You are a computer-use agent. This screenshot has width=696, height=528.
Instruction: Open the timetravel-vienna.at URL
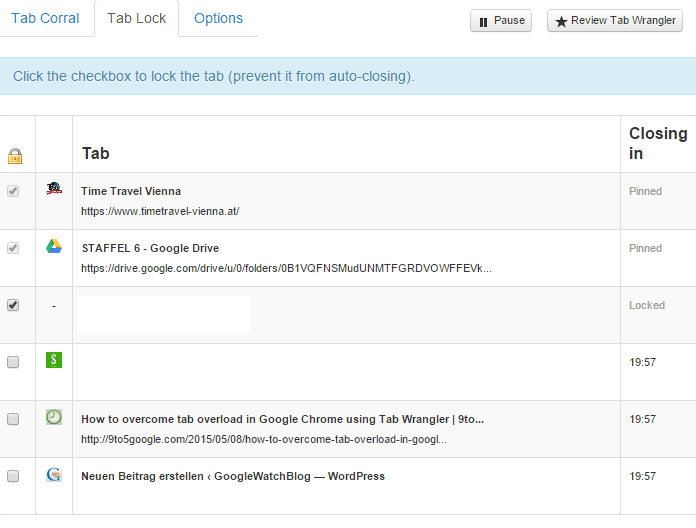pyautogui.click(x=160, y=212)
